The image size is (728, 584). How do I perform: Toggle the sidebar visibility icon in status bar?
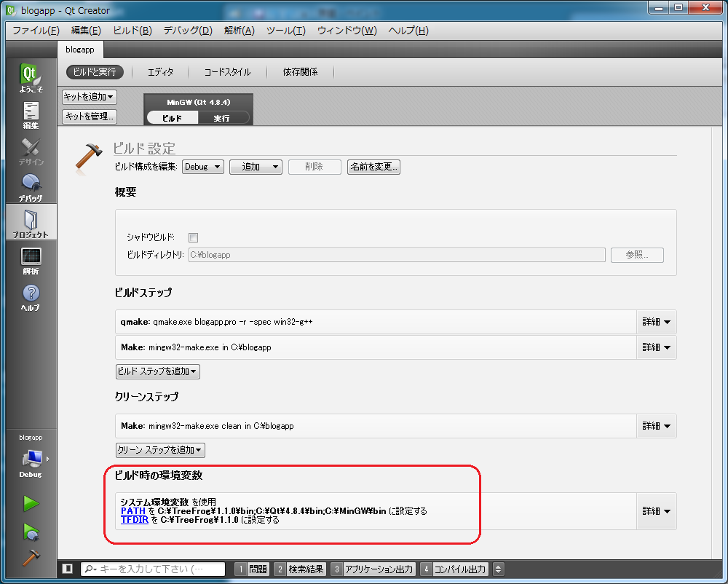coord(67,569)
